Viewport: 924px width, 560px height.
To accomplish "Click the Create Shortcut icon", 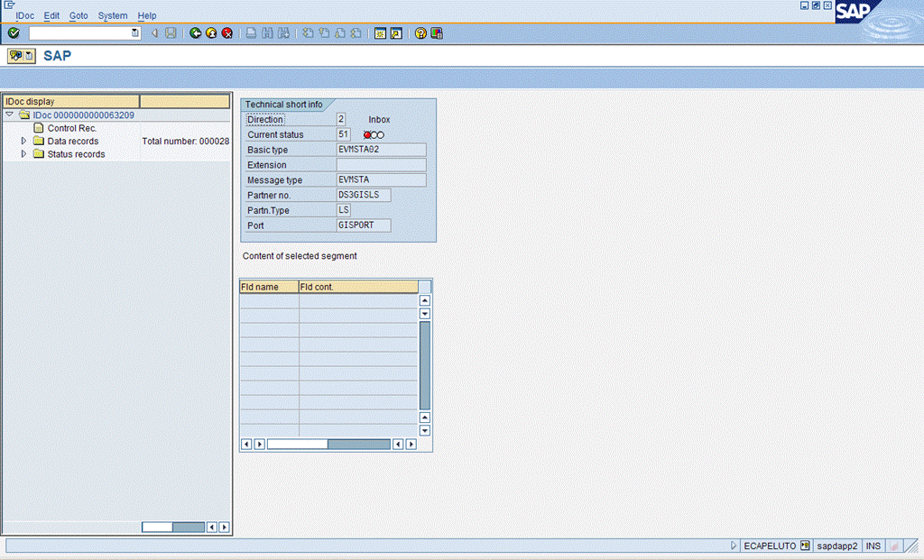I will (396, 33).
